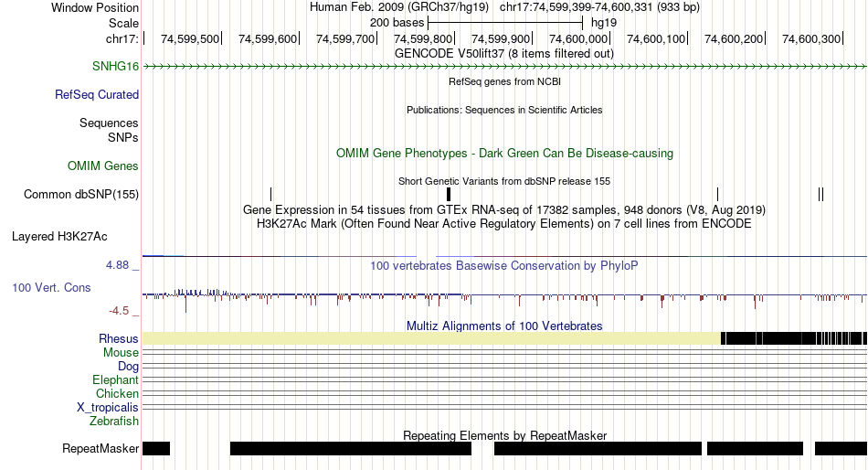Image resolution: width=868 pixels, height=470 pixels.
Task: Click the SNHG16 intron arrow line
Action: click(504, 67)
